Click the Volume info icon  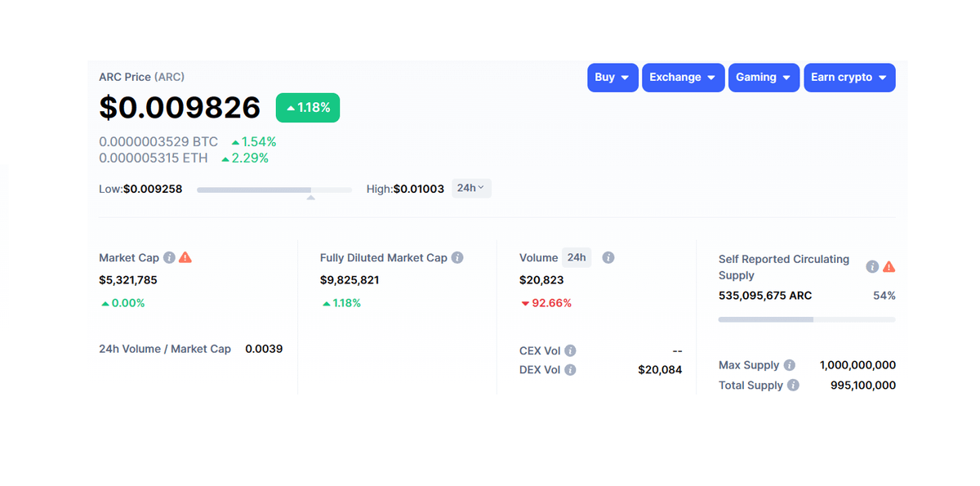pos(608,257)
